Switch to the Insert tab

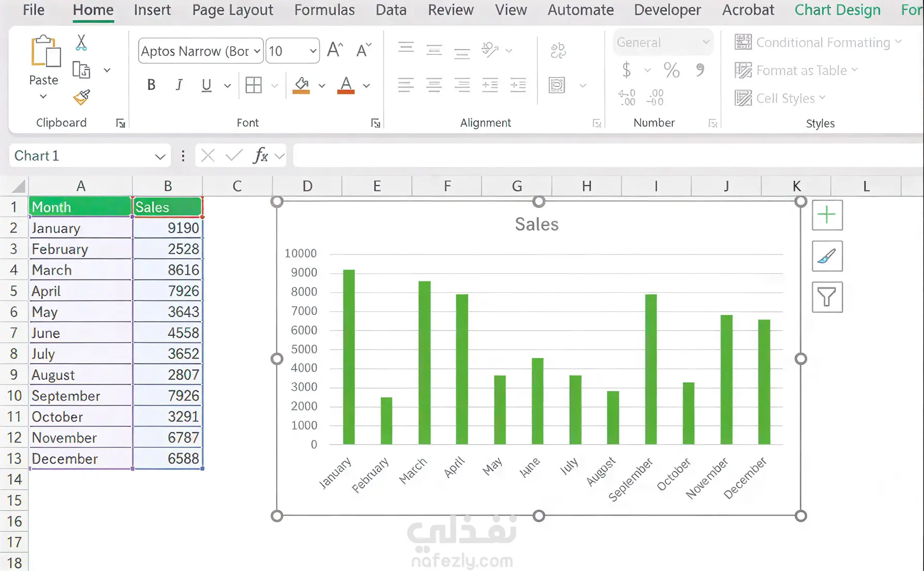coord(152,10)
